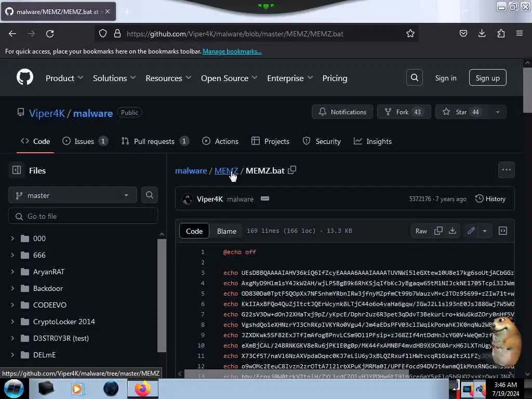Open tracking protection shield icon

pos(103,34)
